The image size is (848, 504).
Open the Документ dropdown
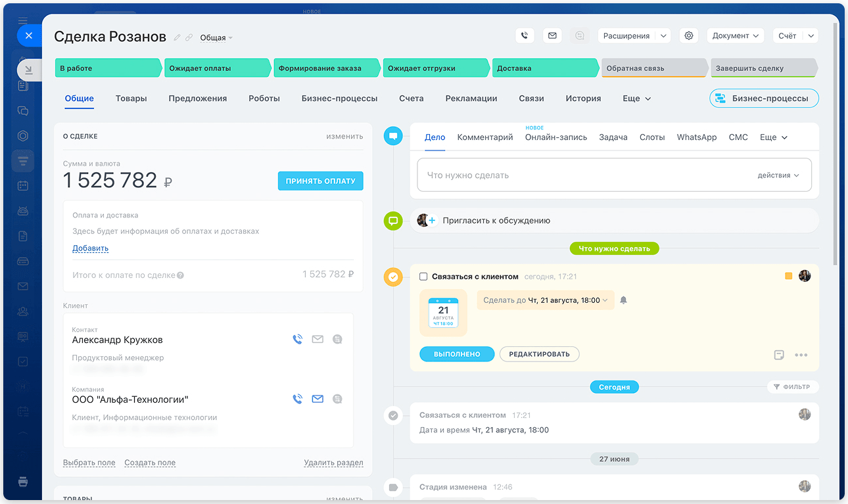tap(735, 35)
